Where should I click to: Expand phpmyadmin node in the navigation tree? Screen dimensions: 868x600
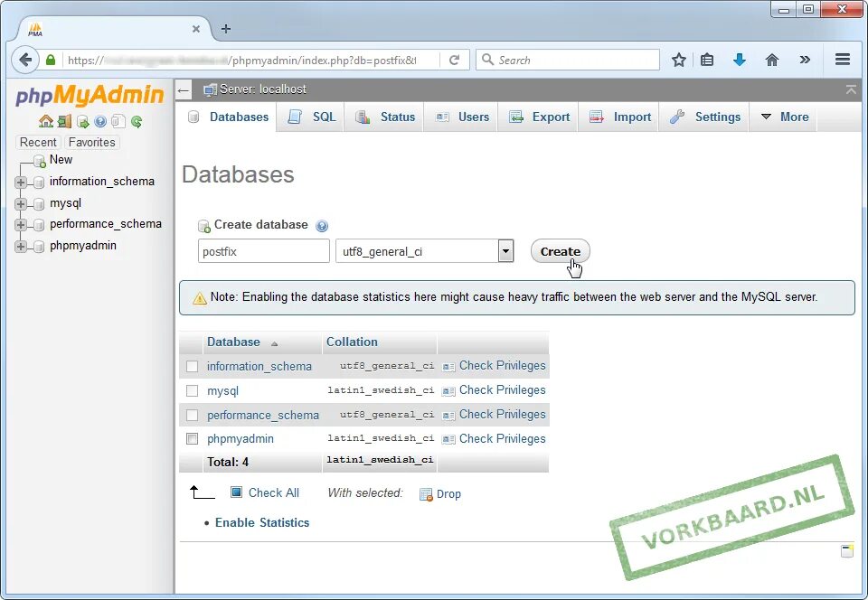click(21, 246)
